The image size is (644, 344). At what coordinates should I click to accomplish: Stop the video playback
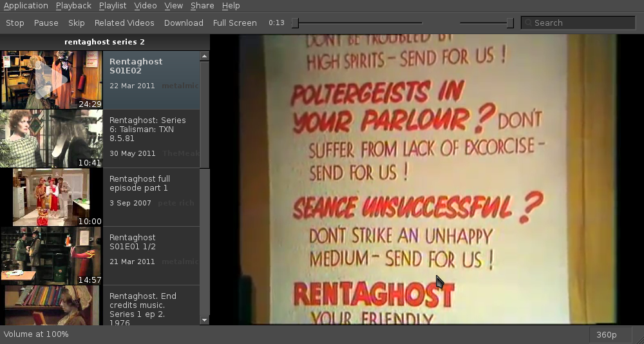coord(15,23)
